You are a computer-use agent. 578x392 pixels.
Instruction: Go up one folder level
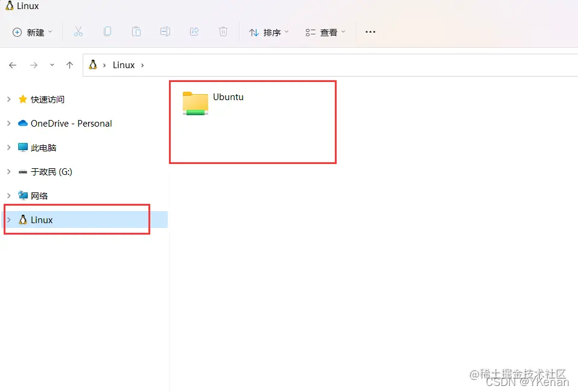tap(69, 65)
